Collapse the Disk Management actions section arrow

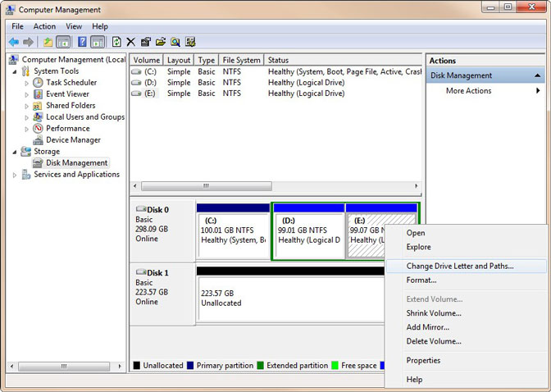[x=537, y=75]
